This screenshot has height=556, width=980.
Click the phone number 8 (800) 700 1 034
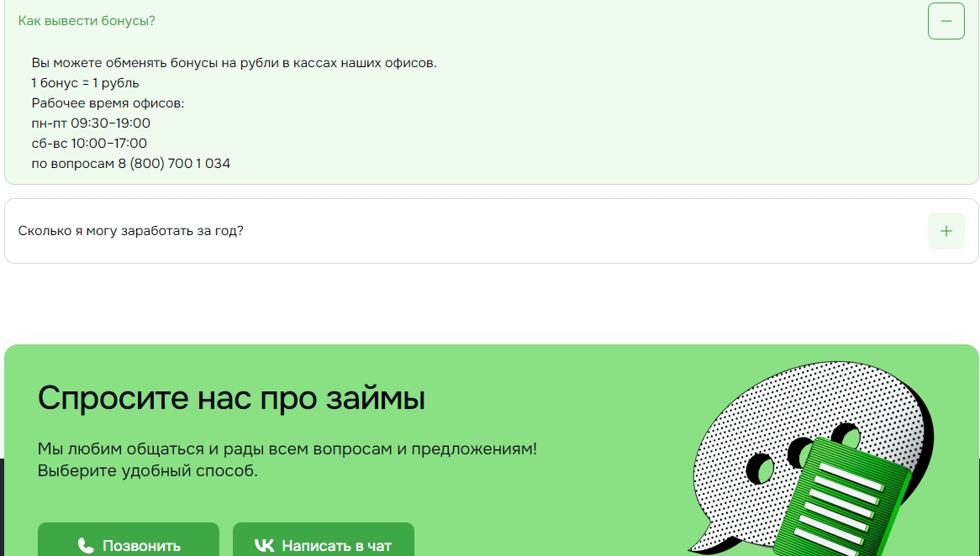(179, 164)
